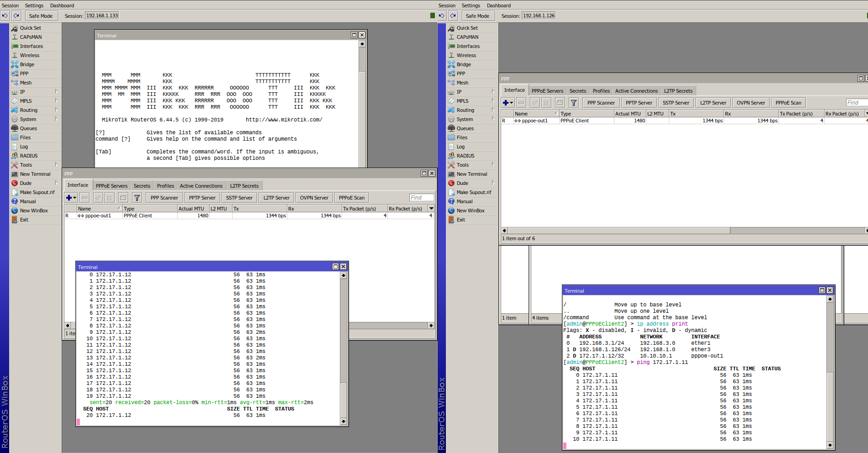Click L2TP Server button in right PPP window

[713, 103]
